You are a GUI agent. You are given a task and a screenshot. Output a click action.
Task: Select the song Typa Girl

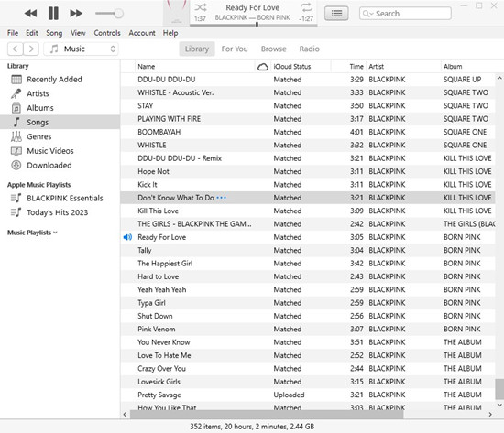[x=308, y=303]
